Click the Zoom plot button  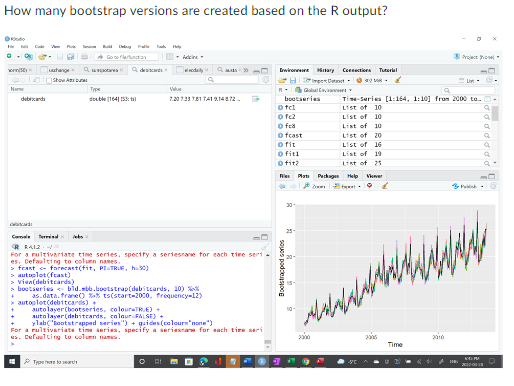pyautogui.click(x=314, y=186)
